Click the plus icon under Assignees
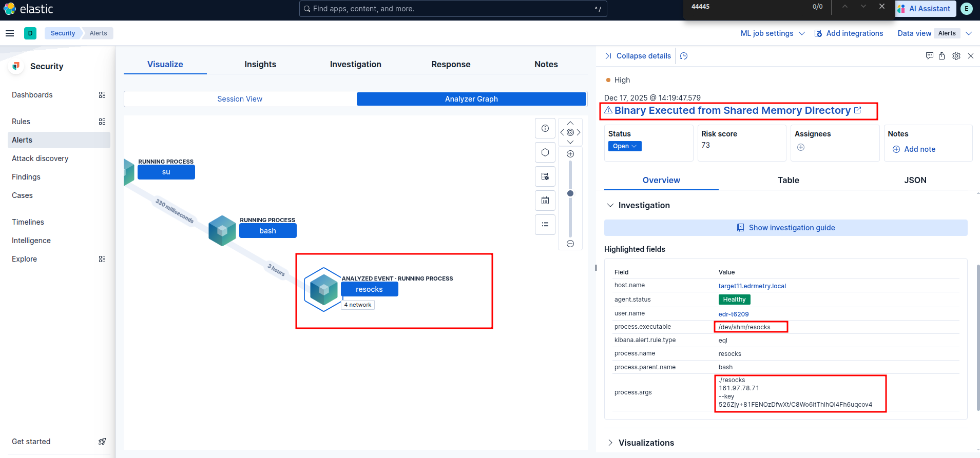Screen dimensions: 980x458 [x=800, y=147]
